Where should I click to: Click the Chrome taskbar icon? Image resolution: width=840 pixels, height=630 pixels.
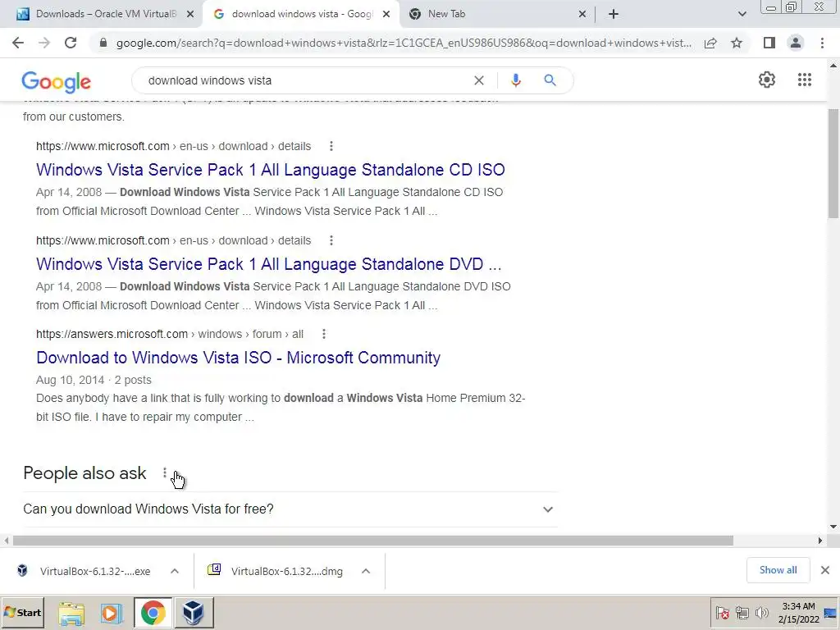point(153,613)
